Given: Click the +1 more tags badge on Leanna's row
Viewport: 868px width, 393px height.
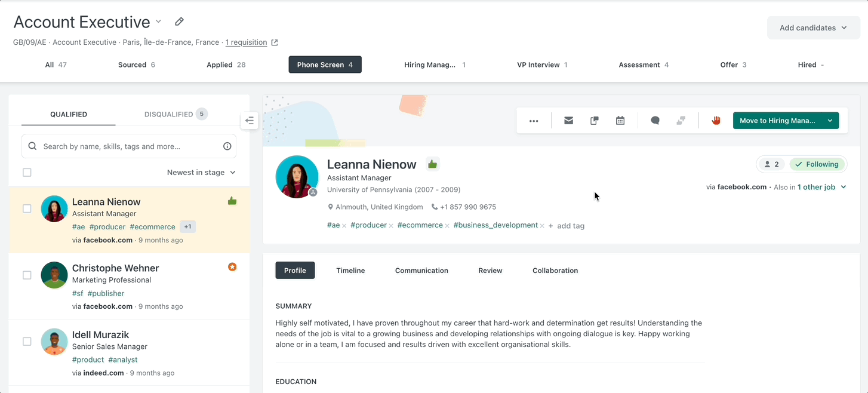Looking at the screenshot, I should pos(187,227).
